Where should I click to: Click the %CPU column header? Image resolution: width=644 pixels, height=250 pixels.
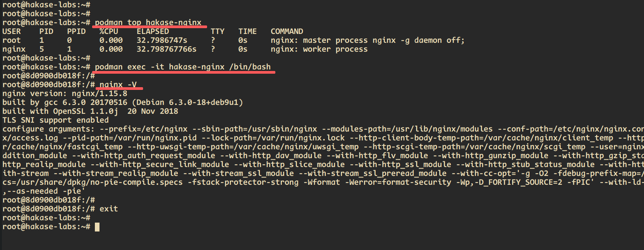109,32
